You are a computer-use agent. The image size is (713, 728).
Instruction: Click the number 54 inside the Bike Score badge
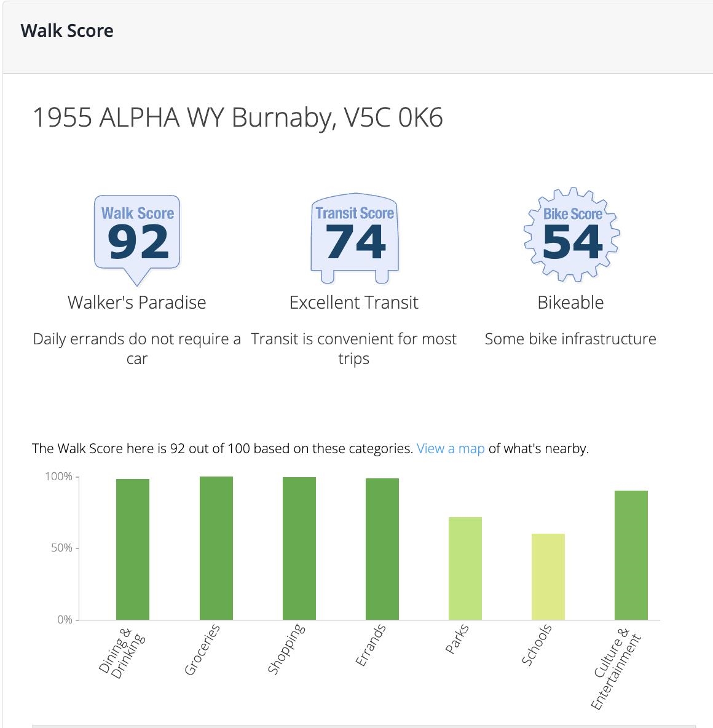[572, 242]
